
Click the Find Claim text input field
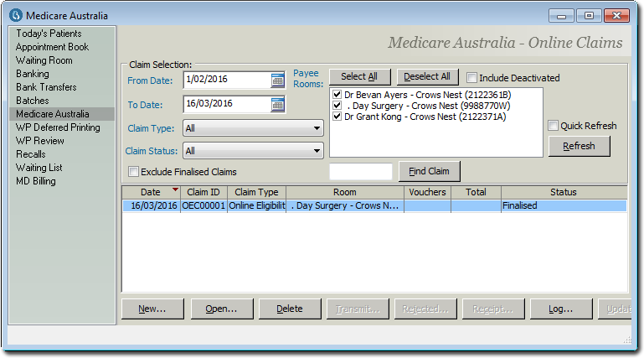[x=361, y=172]
